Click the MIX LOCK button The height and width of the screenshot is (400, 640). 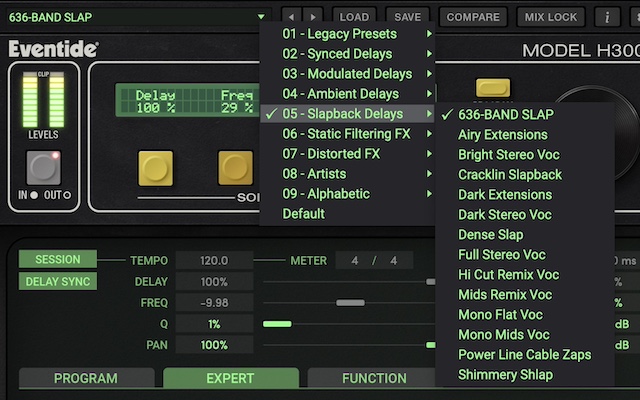click(x=550, y=17)
